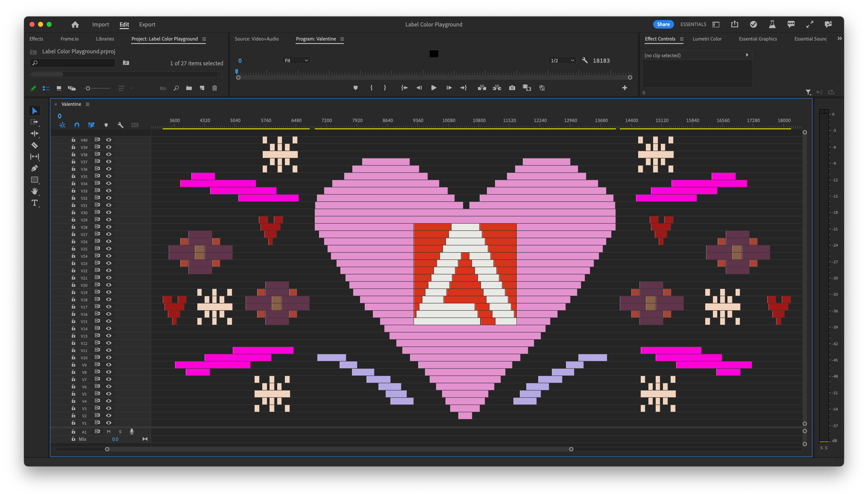Click the Export Frame camera icon
This screenshot has height=498, width=868.
[512, 88]
